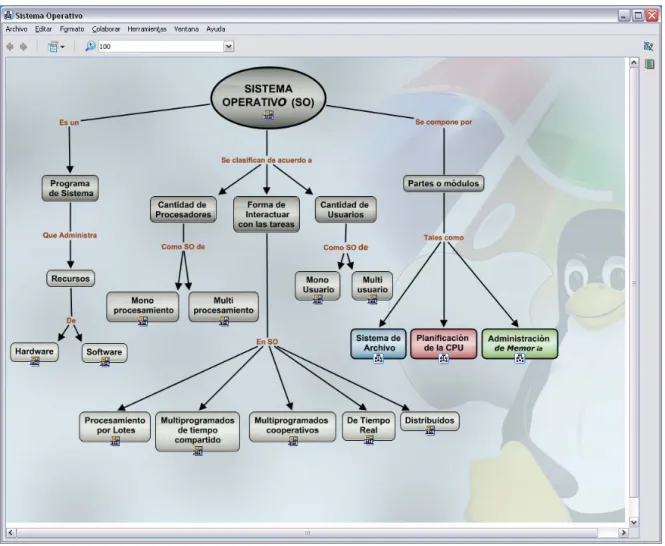Open the linked cmap icon under Planificación de la CPU
The height and width of the screenshot is (546, 665).
443,358
